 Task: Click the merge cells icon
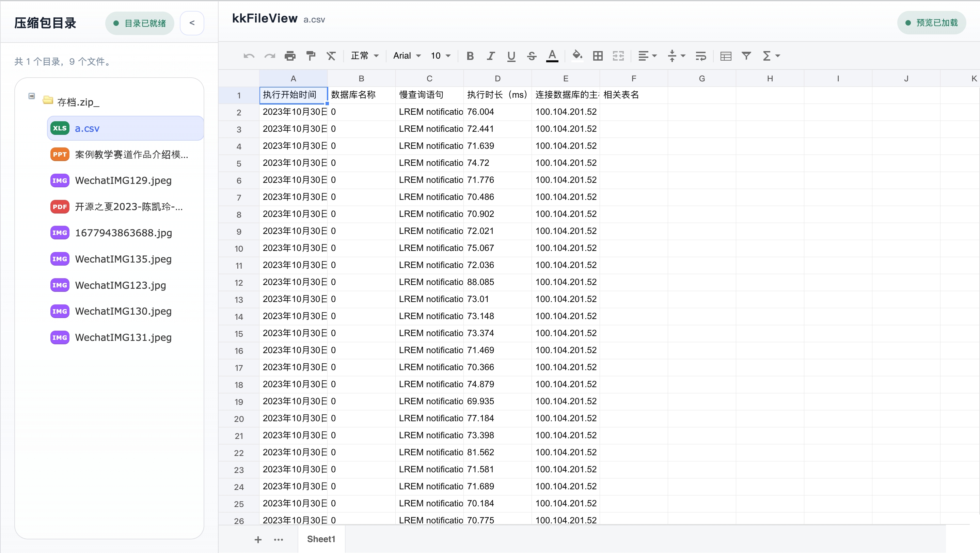618,56
